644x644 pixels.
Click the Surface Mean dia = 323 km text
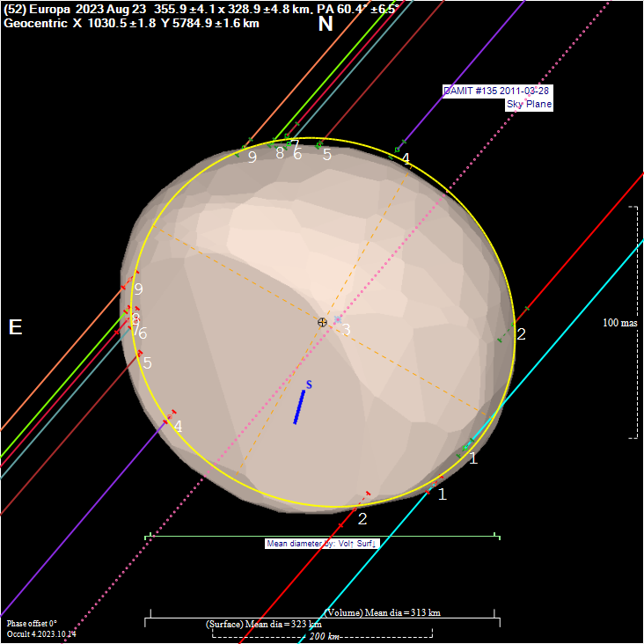click(264, 624)
